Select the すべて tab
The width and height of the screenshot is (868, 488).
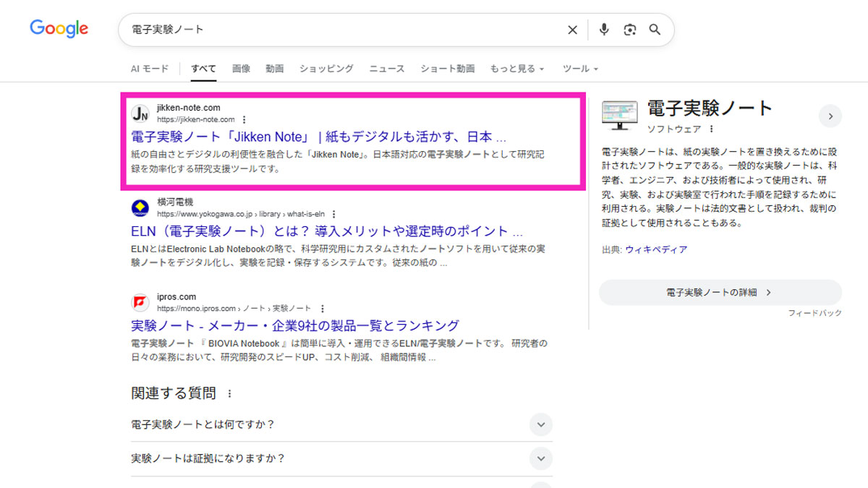click(203, 69)
